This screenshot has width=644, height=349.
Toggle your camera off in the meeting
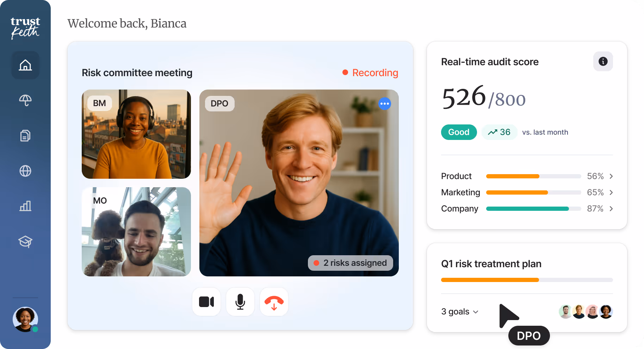206,302
